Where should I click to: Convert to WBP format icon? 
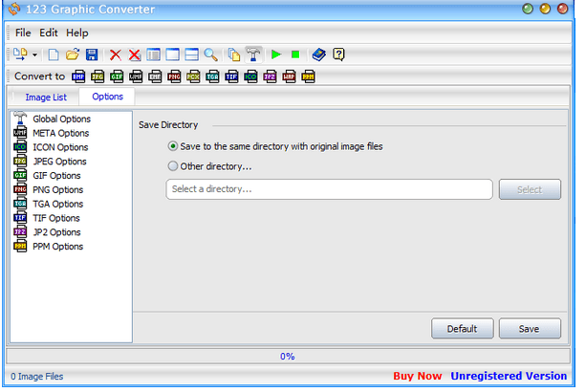[289, 76]
